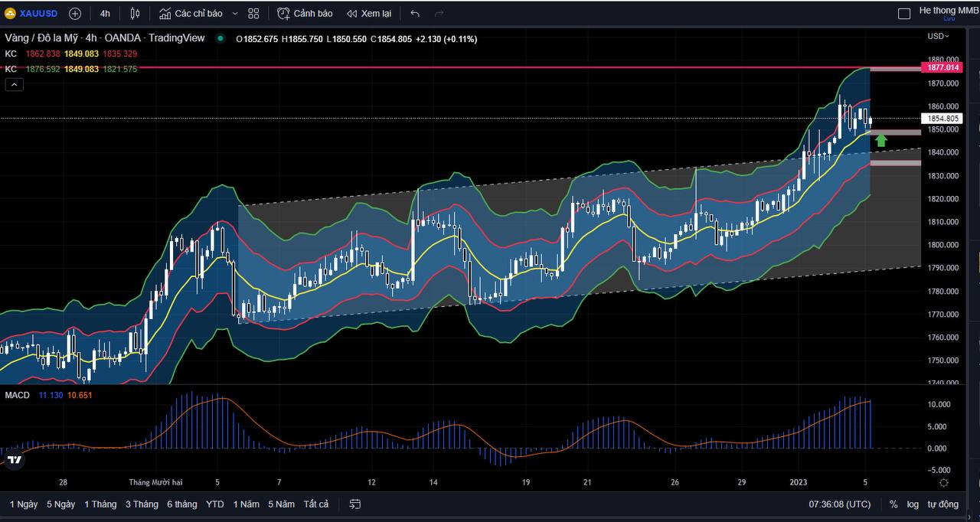Set range to 5 Ngày
Viewport: 980px width, 522px height.
[x=60, y=504]
